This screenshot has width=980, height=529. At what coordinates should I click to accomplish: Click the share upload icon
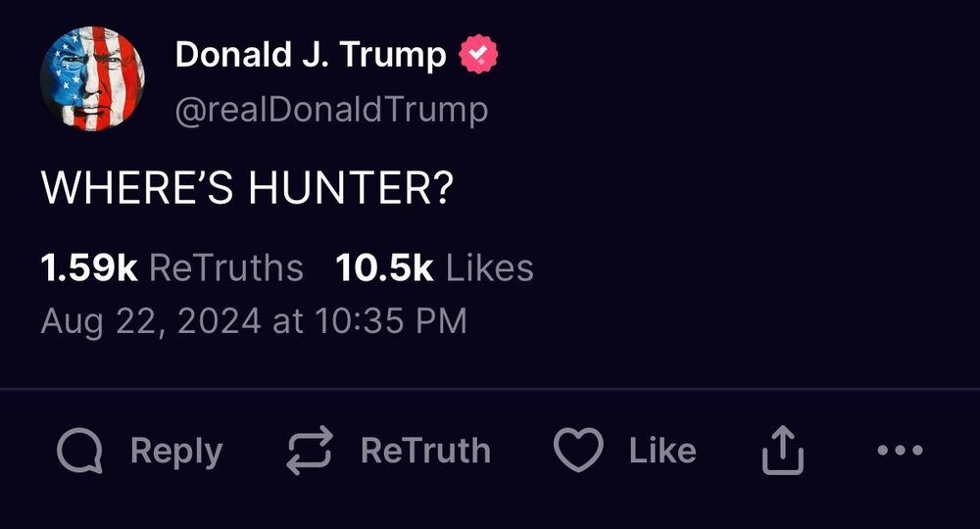pos(783,452)
